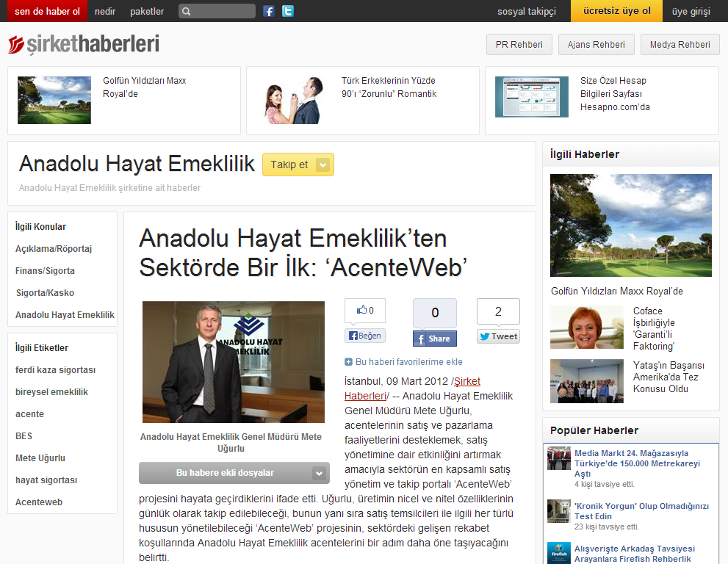
Task: Open the Takip et dropdown arrow
Action: [x=322, y=164]
